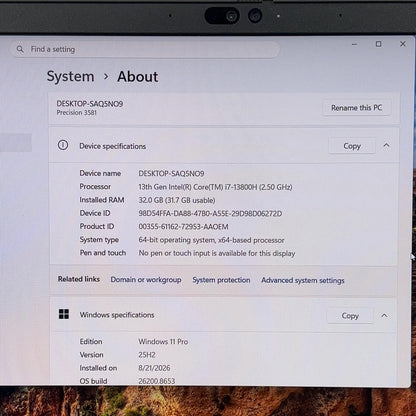The image size is (416, 416).
Task: Click the breadcrumb chevron after System
Action: pos(106,76)
